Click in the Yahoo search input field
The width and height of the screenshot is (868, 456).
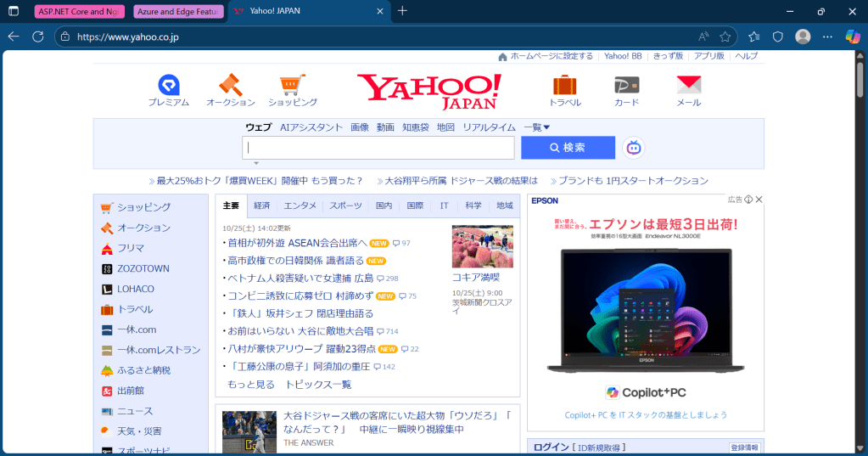pyautogui.click(x=378, y=148)
